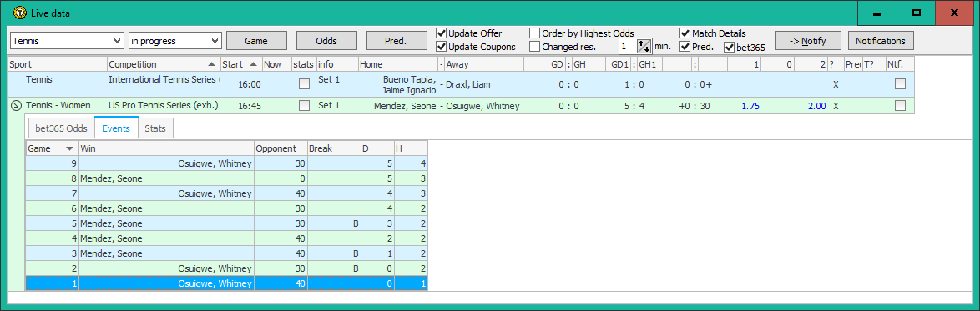980x311 pixels.
Task: Click the Home column header
Action: 398,63
